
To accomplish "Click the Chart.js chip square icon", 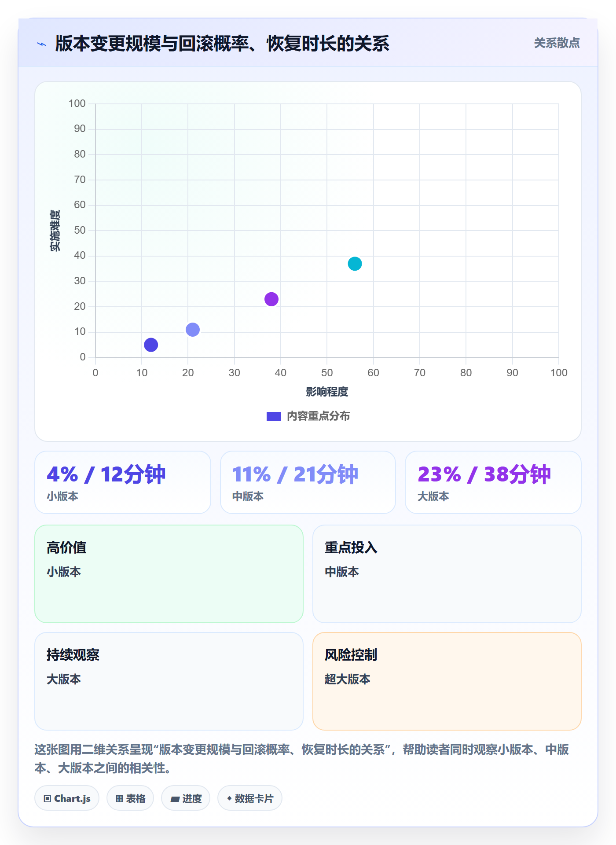I will point(48,798).
